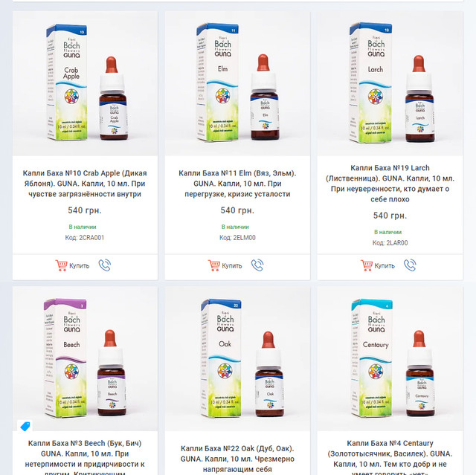The width and height of the screenshot is (476, 475).
Task: Open the №19 Larch product title link
Action: (390, 184)
